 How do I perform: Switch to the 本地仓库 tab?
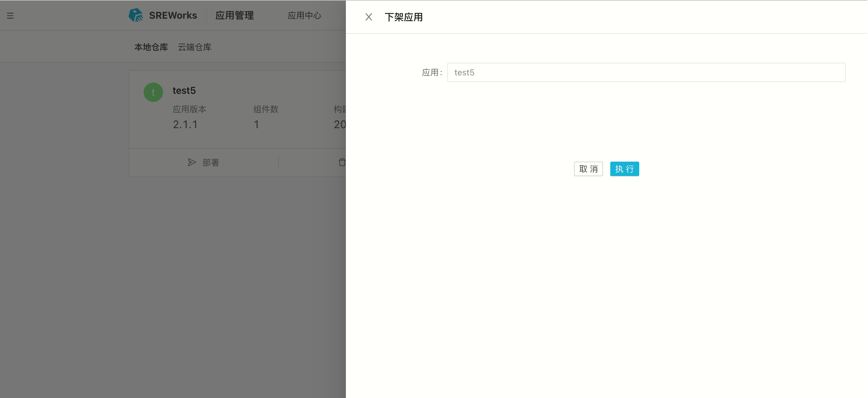(151, 47)
